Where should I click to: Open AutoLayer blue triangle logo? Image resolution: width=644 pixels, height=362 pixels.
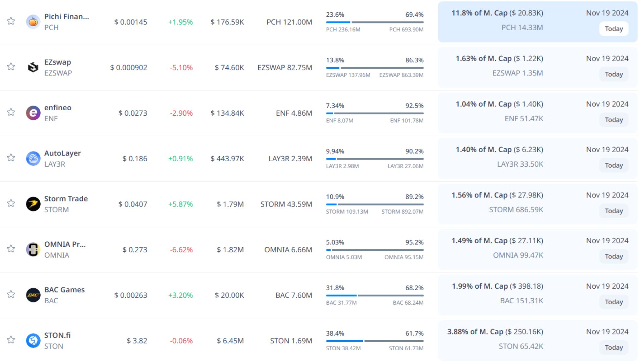click(33, 159)
